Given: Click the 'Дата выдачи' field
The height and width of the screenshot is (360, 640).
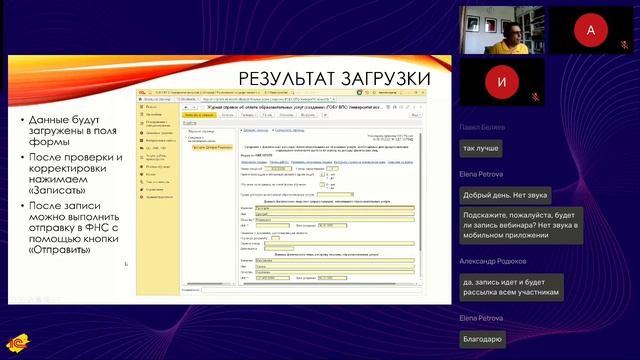Looking at the screenshot, I should [279, 249].
